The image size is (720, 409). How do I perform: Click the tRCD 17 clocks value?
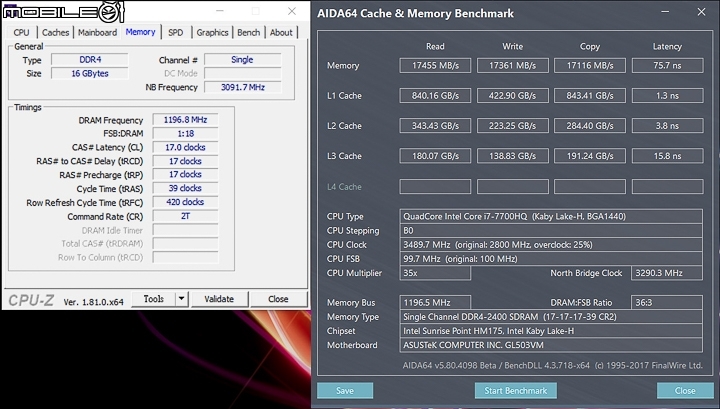click(x=186, y=161)
